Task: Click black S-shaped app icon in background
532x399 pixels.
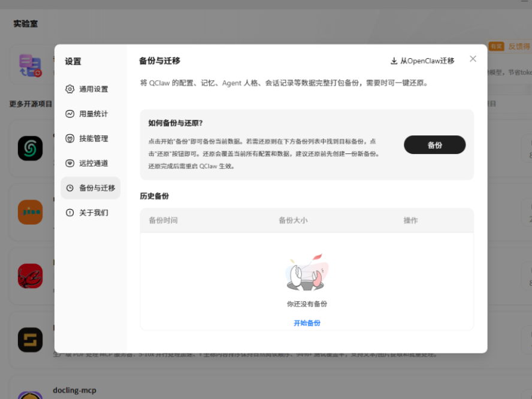Action: pyautogui.click(x=30, y=340)
